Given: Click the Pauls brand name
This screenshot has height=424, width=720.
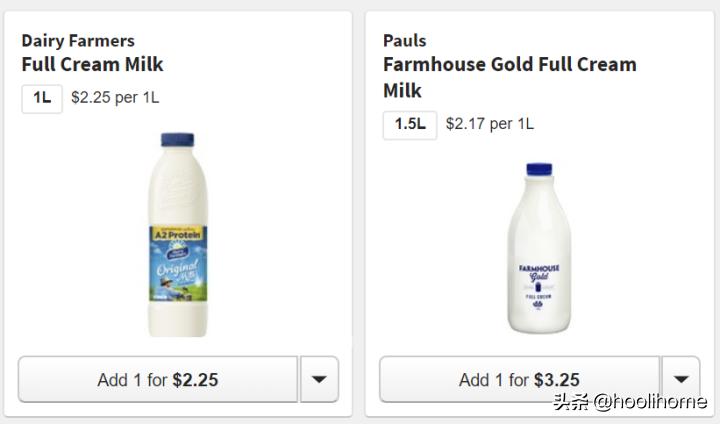Looking at the screenshot, I should coord(404,41).
